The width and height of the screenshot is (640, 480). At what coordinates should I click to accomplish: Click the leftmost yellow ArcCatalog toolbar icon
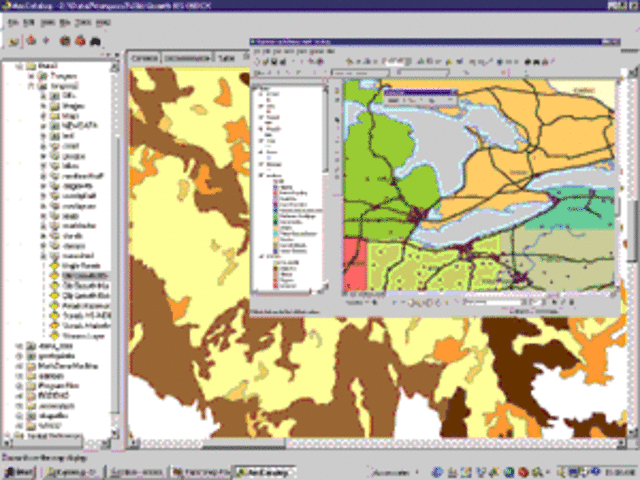click(14, 41)
